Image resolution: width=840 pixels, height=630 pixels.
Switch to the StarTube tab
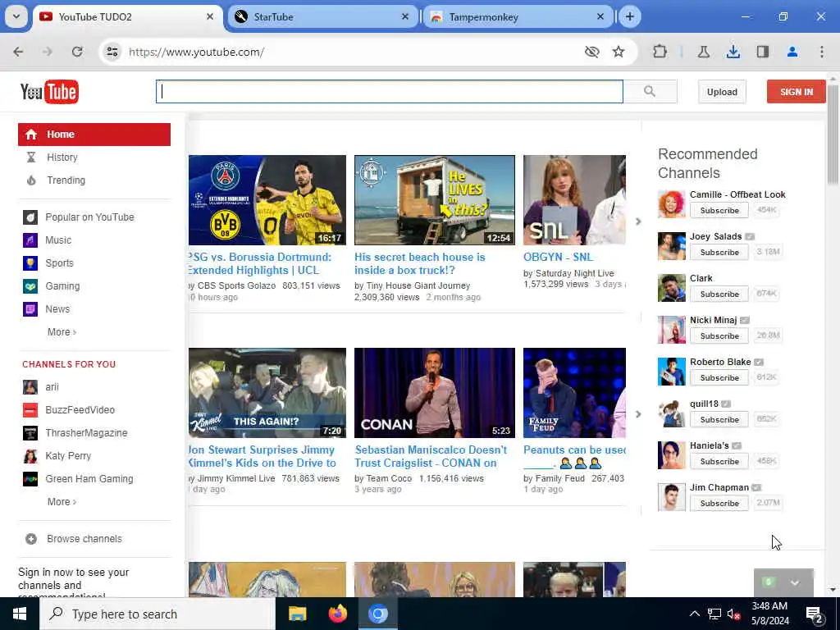(x=322, y=16)
